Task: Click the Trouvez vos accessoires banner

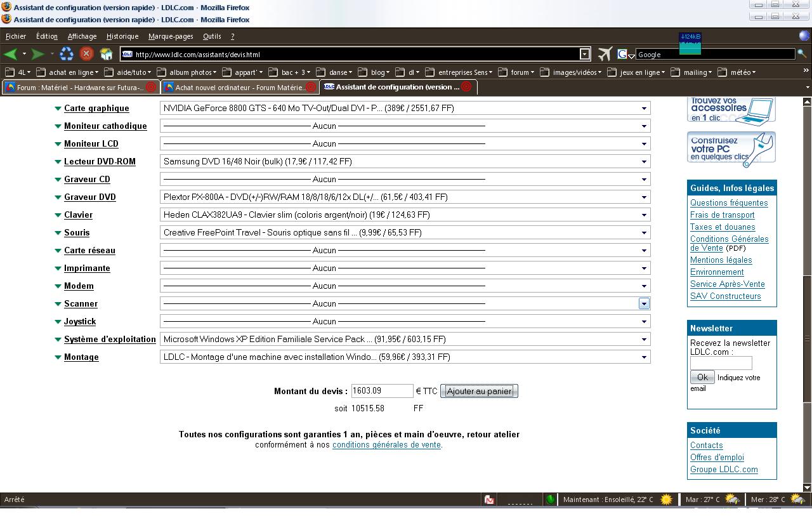Action: [731, 110]
